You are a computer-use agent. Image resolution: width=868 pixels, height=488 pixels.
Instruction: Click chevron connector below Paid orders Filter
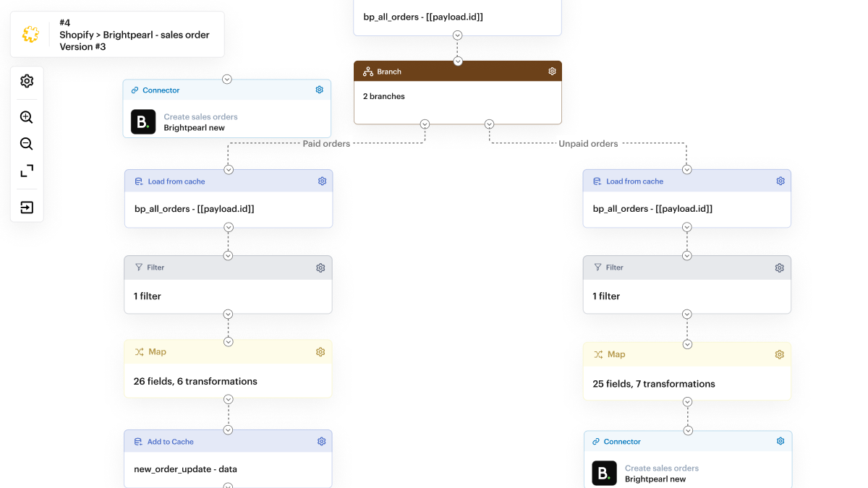tap(228, 314)
